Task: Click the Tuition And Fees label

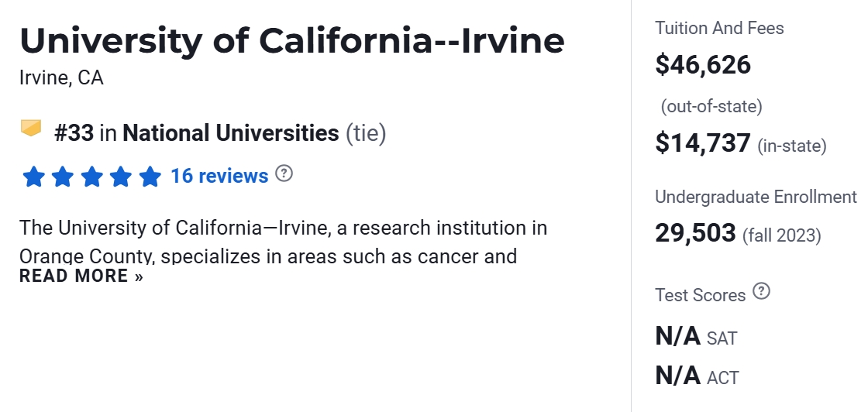Action: (719, 29)
